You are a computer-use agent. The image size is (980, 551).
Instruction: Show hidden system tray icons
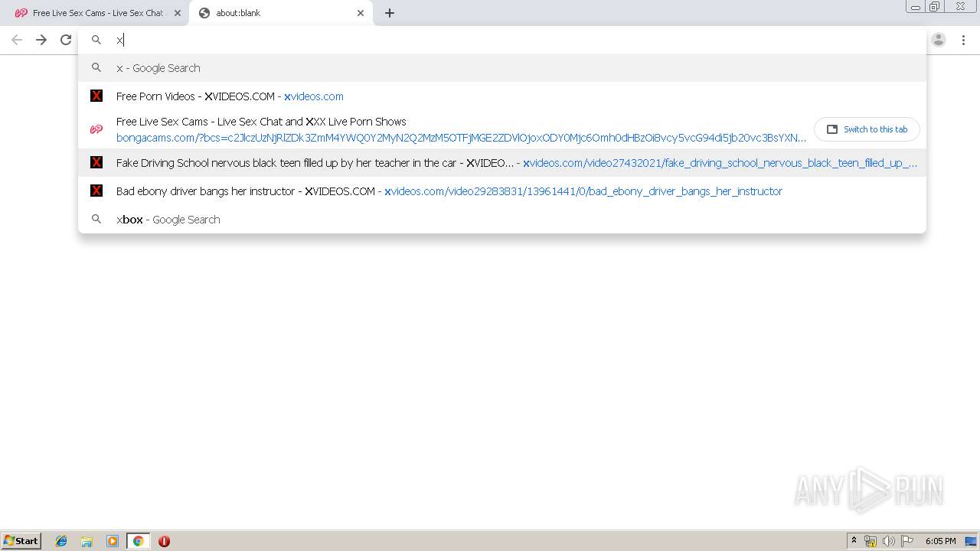point(854,541)
